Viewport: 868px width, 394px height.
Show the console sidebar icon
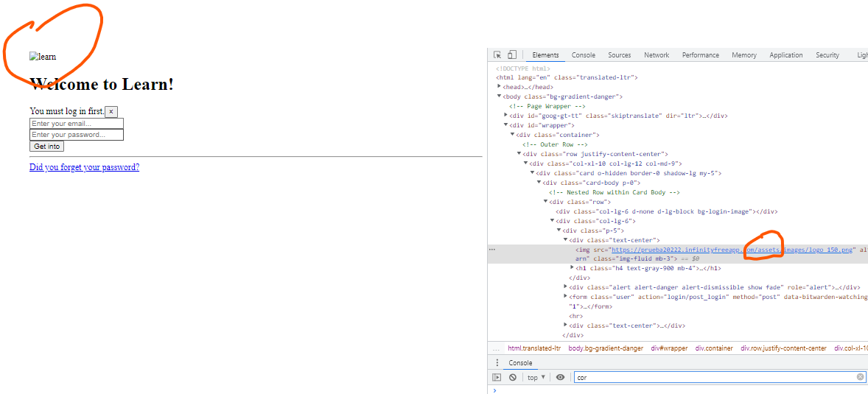pos(497,377)
